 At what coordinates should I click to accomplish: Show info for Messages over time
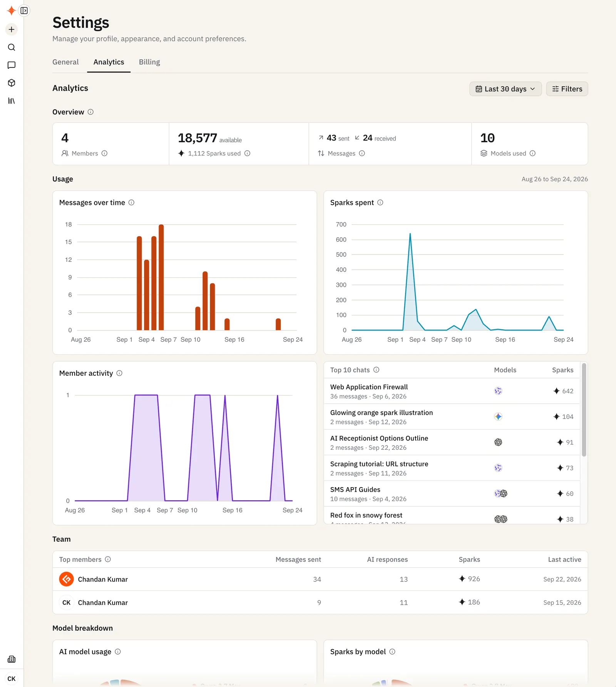[x=131, y=203]
